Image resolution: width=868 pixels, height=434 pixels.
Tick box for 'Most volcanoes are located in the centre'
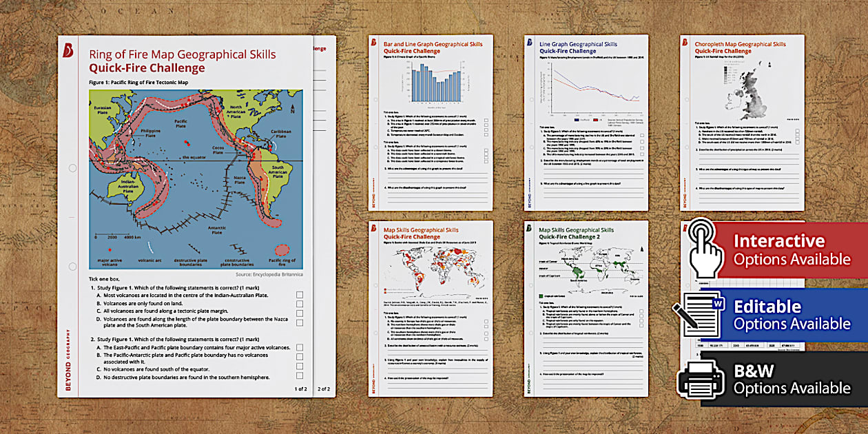[x=300, y=295]
